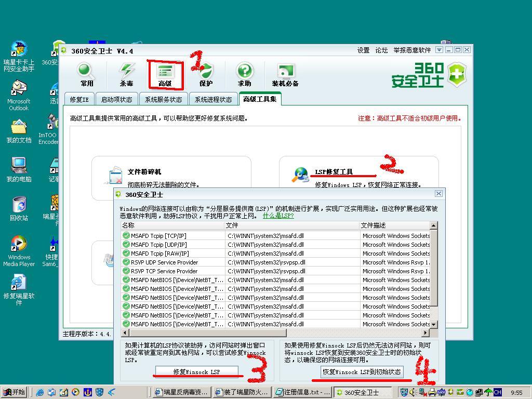The image size is (532, 399).
Task: Open the 常用 toolbar section
Action: (x=86, y=75)
